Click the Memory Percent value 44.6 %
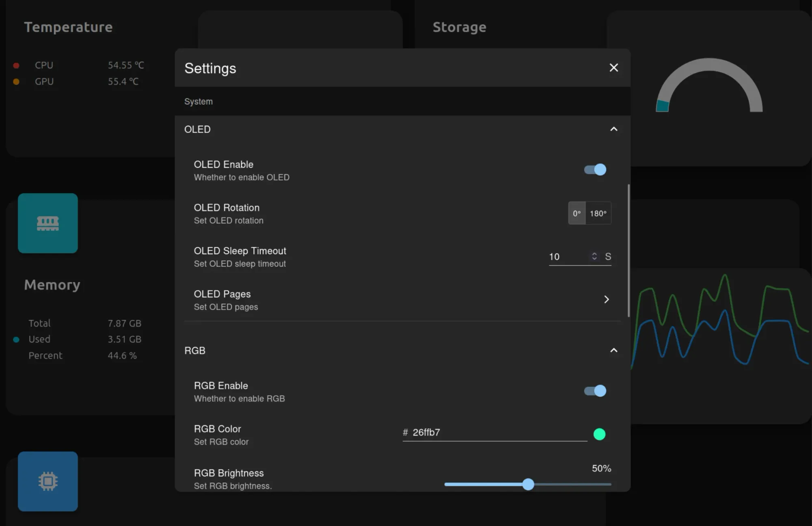 click(122, 355)
